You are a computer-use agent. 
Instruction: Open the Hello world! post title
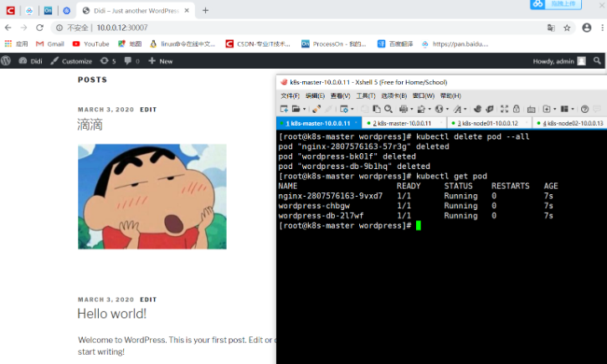click(112, 314)
